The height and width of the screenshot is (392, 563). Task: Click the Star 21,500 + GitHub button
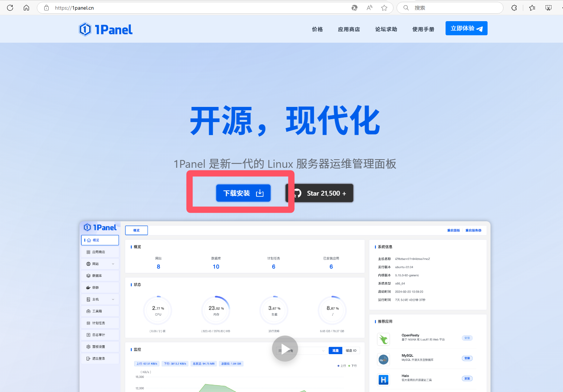[320, 193]
